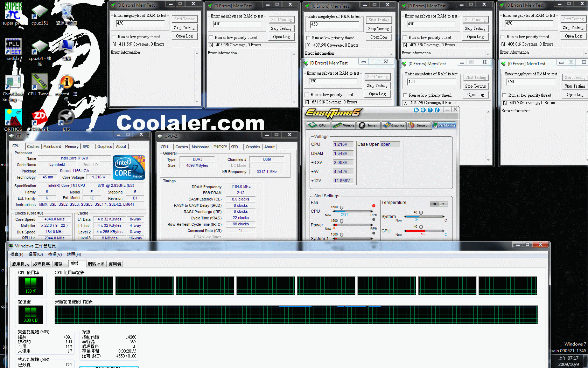Image resolution: width=588 pixels, height=368 pixels.
Task: Open Log in the 403.7% MemTest window
Action: coord(575,95)
